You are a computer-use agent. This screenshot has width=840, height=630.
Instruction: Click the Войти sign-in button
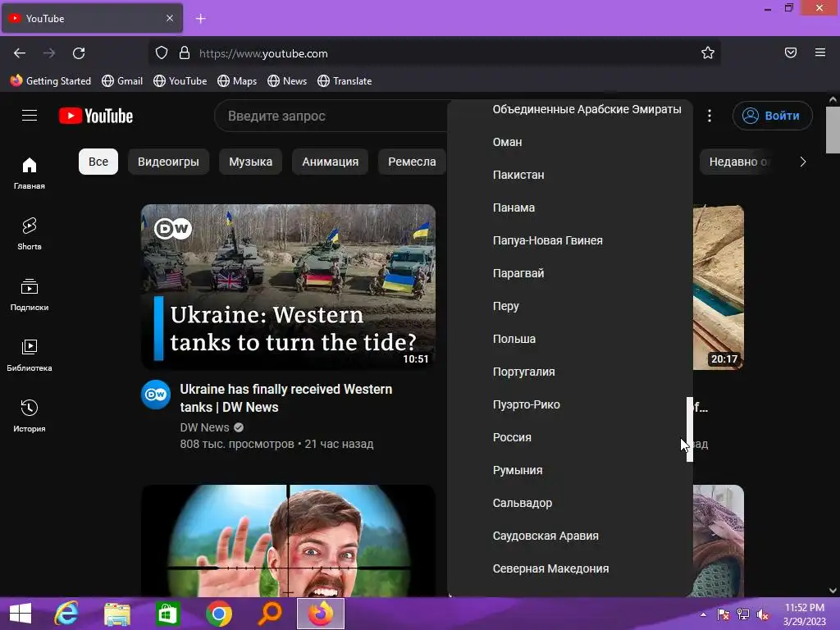point(772,116)
